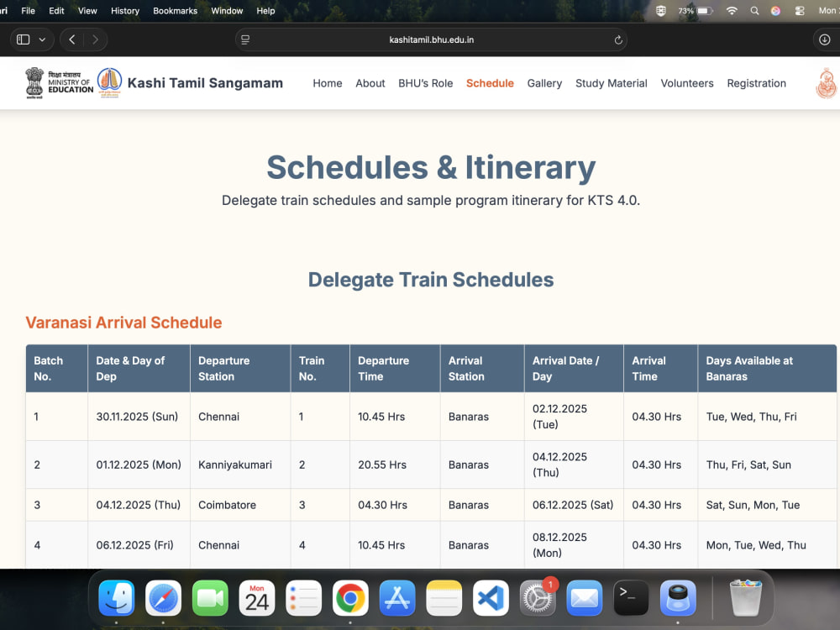Image resolution: width=840 pixels, height=630 pixels.
Task: Click the Kashi Tamil Sangamam logo icon
Action: [109, 82]
